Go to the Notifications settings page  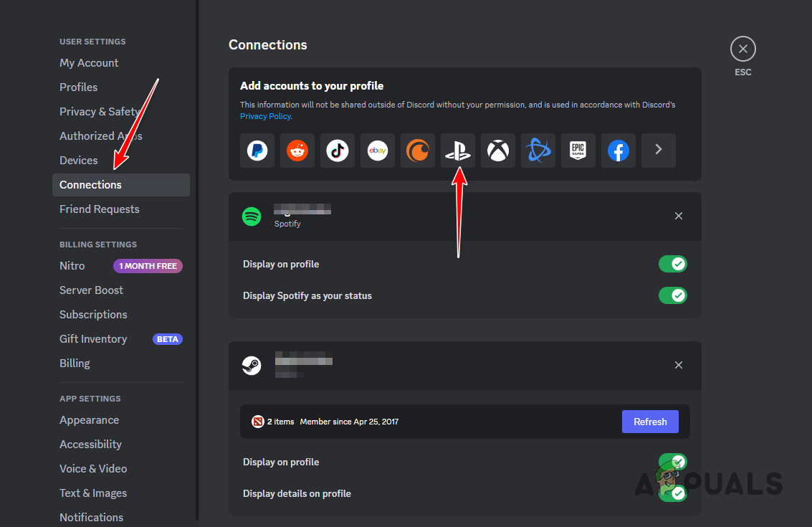tap(91, 517)
